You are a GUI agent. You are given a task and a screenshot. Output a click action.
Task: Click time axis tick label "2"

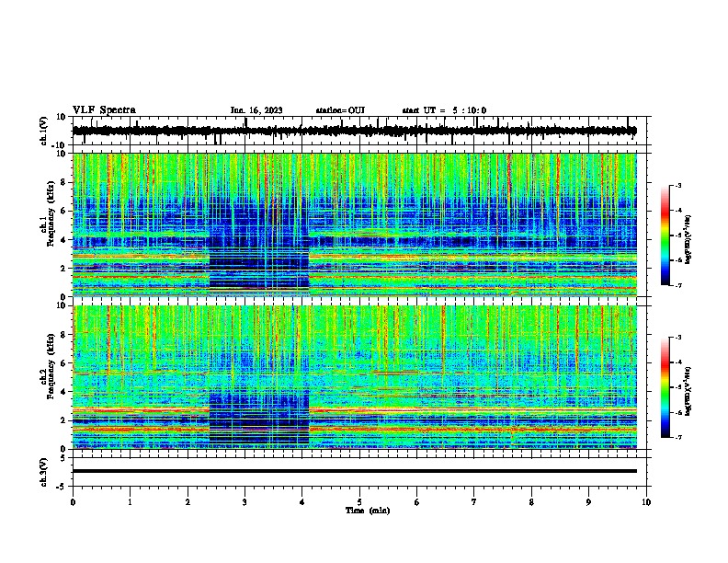click(188, 502)
